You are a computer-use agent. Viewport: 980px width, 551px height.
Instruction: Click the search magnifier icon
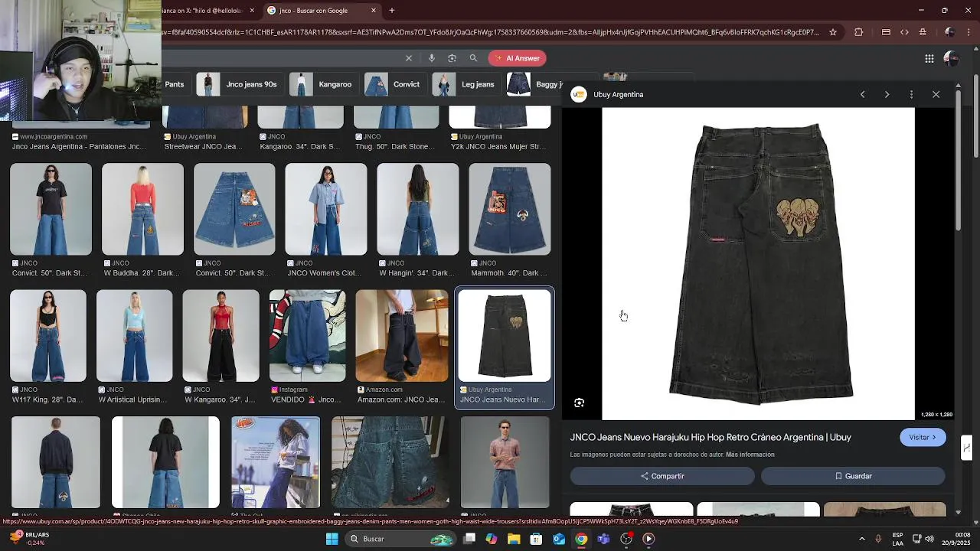click(x=473, y=58)
